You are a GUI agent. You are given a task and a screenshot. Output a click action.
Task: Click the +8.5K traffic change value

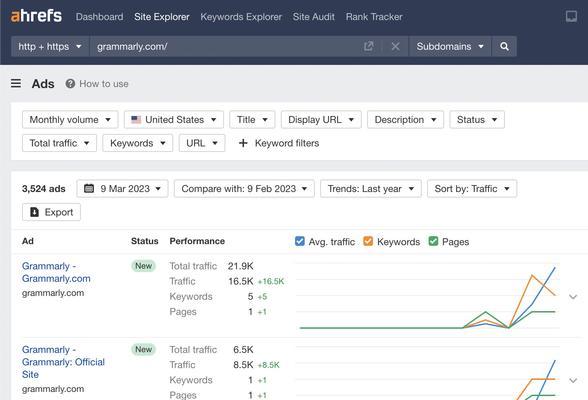pyautogui.click(x=268, y=365)
